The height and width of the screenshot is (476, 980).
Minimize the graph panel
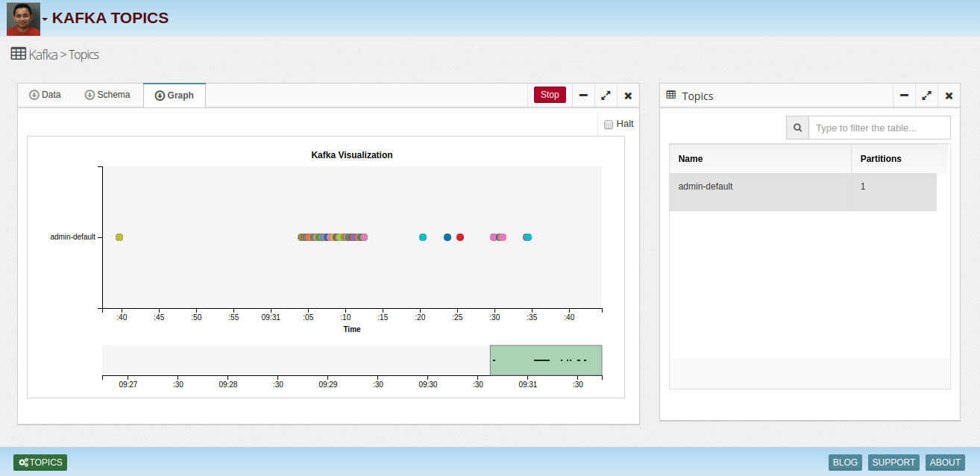click(x=583, y=95)
